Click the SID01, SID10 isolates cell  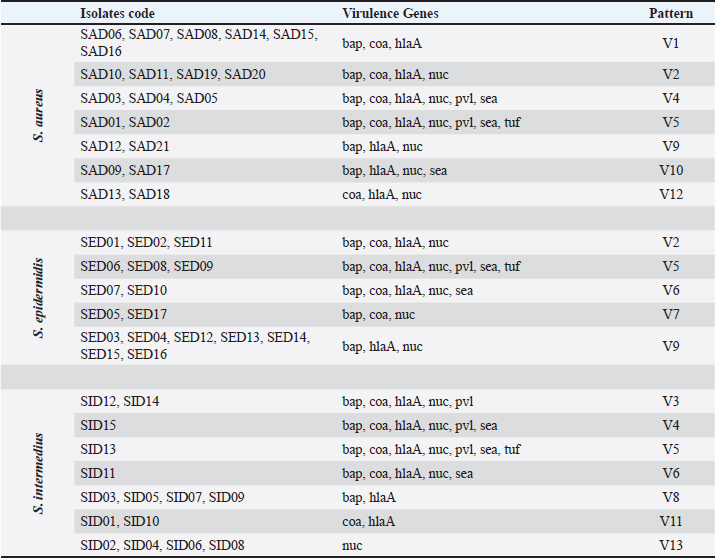click(120, 521)
